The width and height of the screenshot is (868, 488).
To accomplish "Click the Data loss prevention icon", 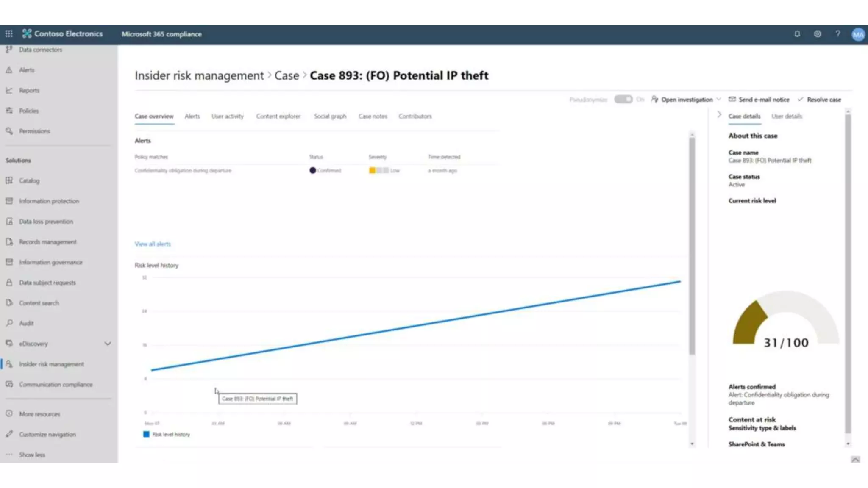I will (9, 222).
